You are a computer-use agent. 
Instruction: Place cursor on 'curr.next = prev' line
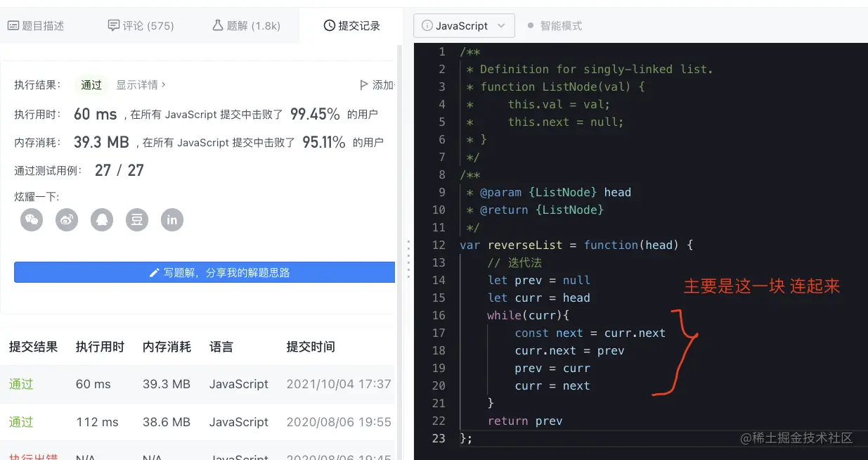point(569,350)
